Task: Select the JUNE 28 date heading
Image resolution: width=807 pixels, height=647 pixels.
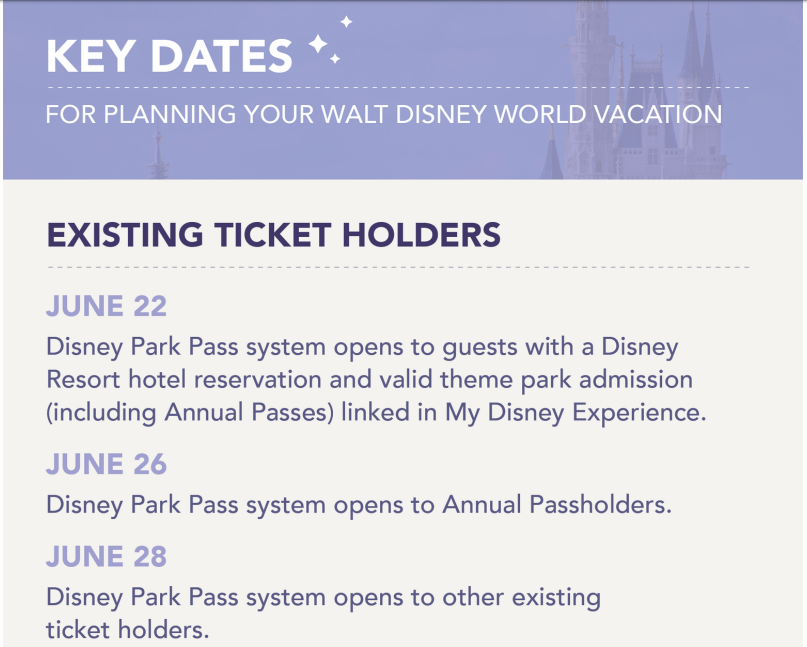Action: [107, 556]
